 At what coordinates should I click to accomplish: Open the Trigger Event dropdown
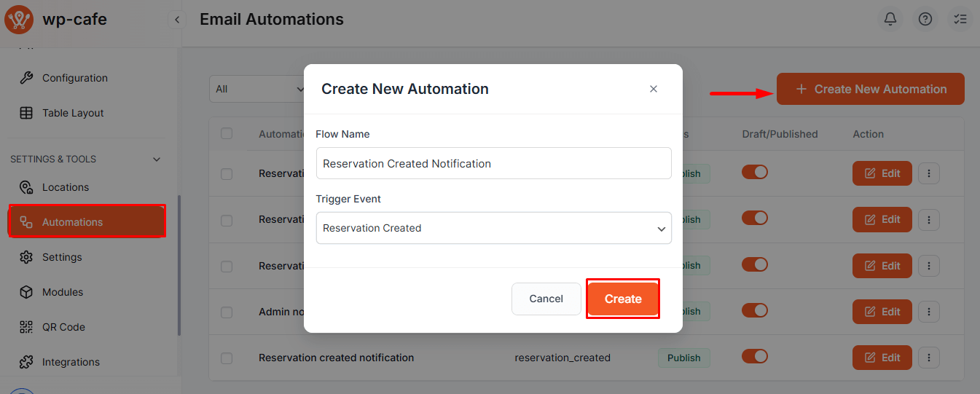tap(493, 228)
